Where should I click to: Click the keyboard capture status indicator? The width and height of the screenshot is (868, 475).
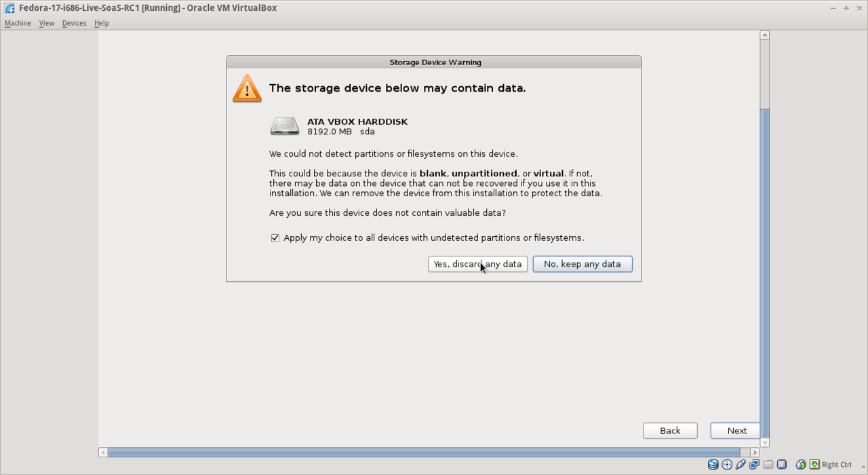813,464
